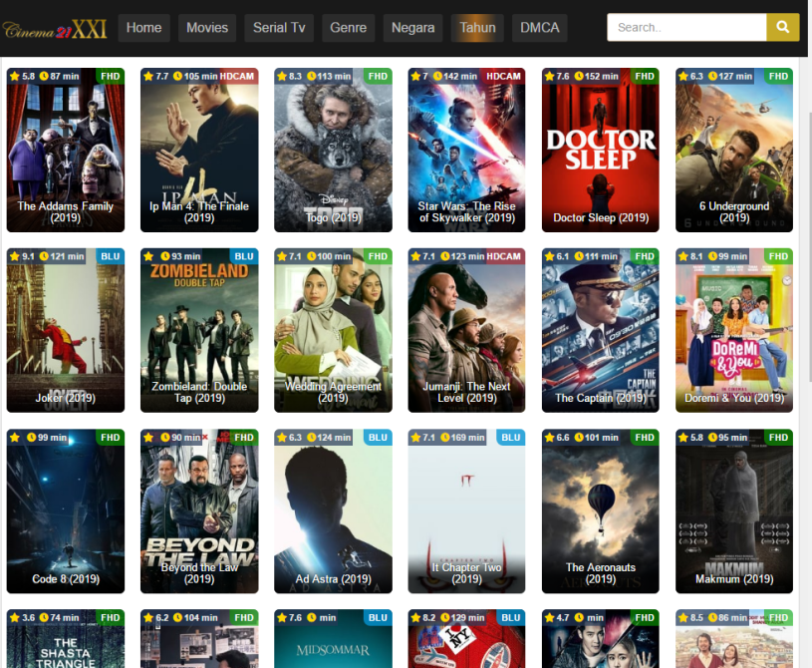Click the clock icon on 6 Underground
812x668 pixels.
(x=712, y=76)
